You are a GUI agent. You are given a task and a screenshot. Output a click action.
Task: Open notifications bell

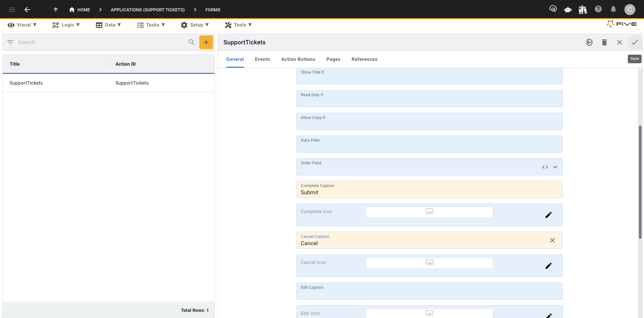[x=613, y=9]
